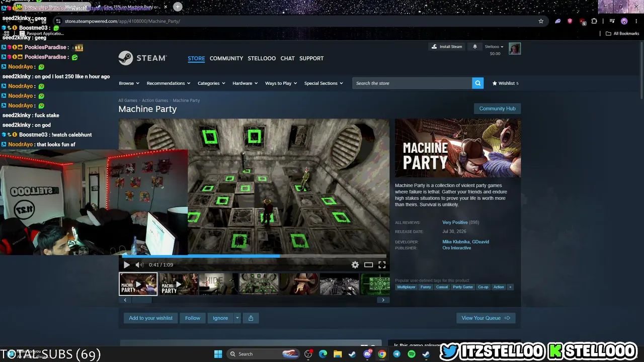Open OBS Studio from the taskbar
The image size is (644, 362).
(308, 354)
